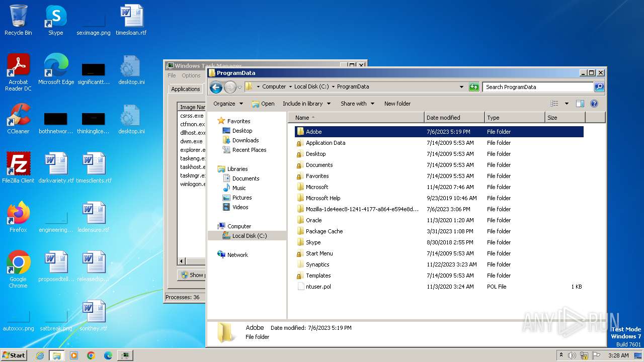Image resolution: width=644 pixels, height=362 pixels.
Task: Select the Templates folder row
Action: point(439,276)
